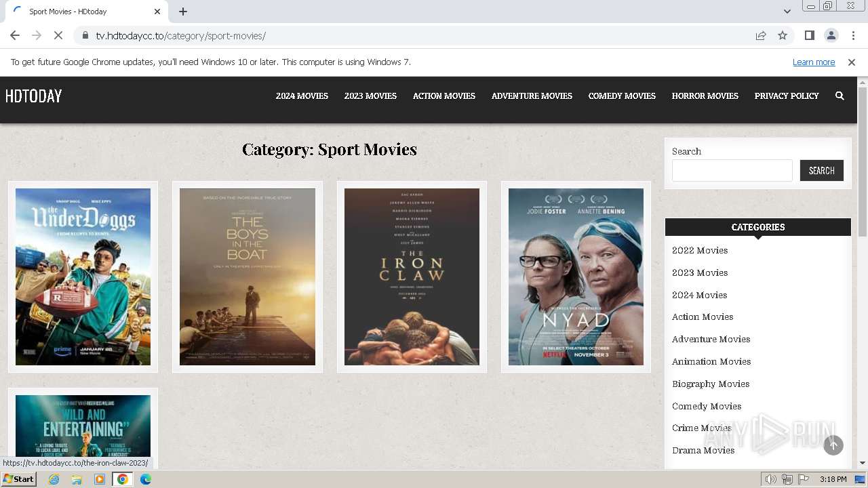Focus the sidebar Search text field
Image resolution: width=868 pixels, height=488 pixels.
732,171
